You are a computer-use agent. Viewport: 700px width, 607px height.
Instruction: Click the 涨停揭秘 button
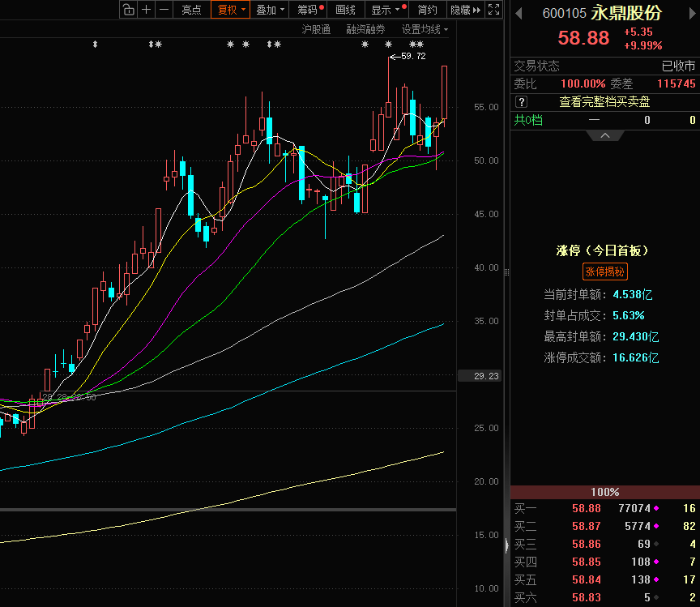605,271
